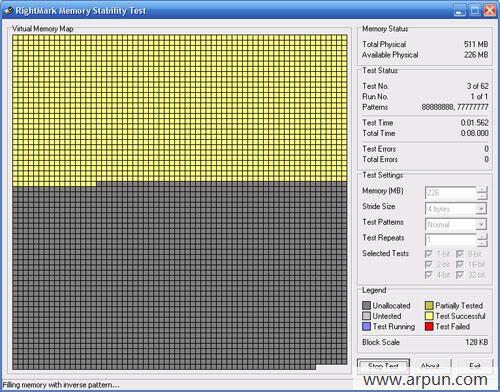Maximize the RightMark window

point(475,11)
